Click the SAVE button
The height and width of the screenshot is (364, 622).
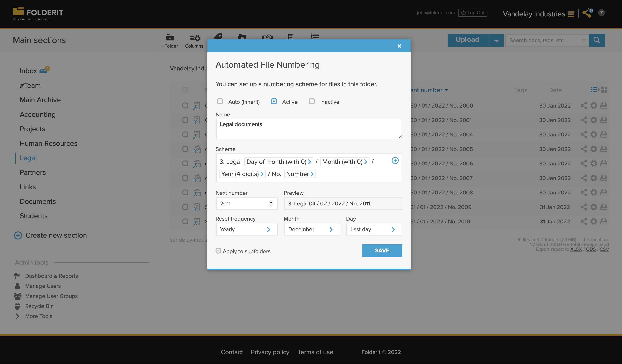382,250
